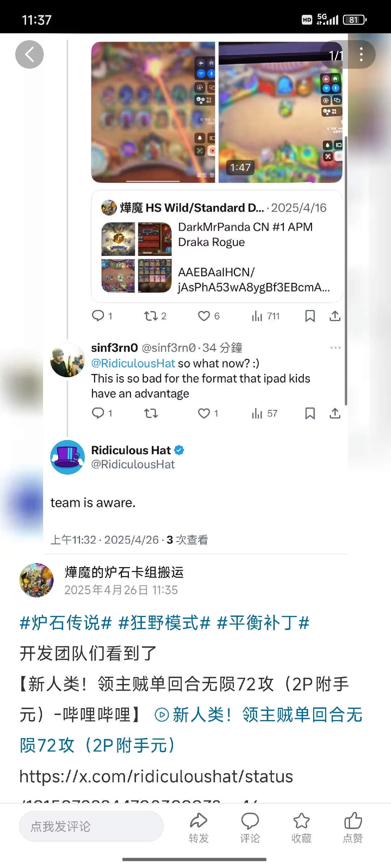Open 燁魔的炉石卡组搬运 profile avatar
The image size is (391, 868).
(36, 580)
